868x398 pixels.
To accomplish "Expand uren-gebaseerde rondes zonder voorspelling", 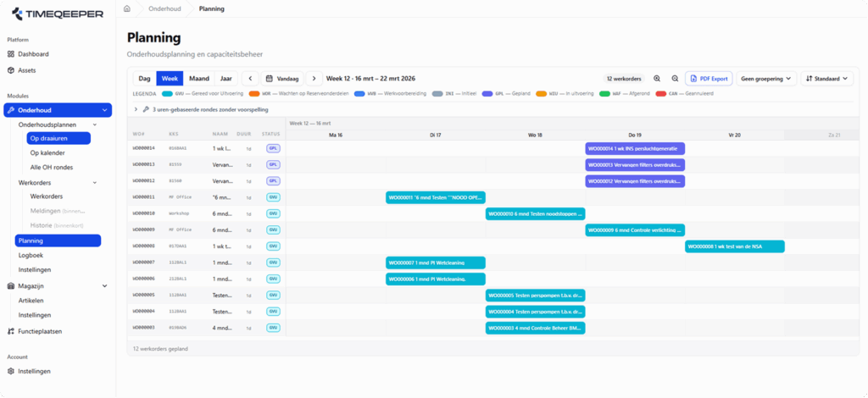I will [x=137, y=109].
